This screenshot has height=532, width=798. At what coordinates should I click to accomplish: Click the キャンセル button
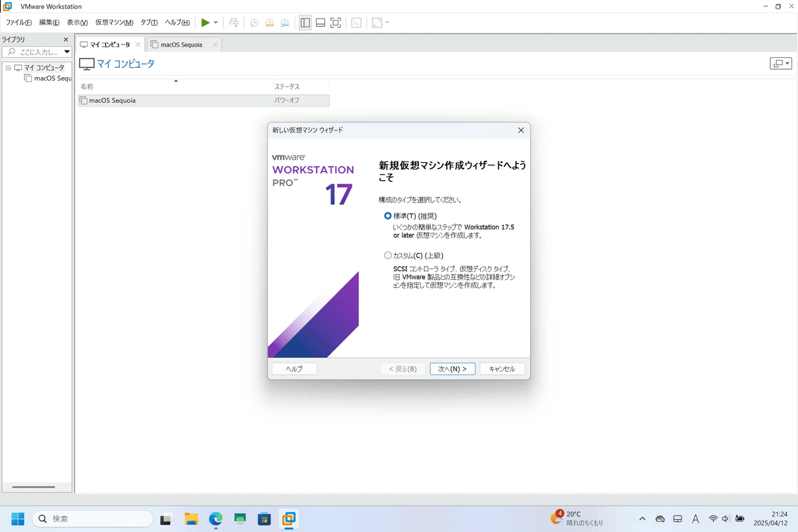tap(502, 368)
